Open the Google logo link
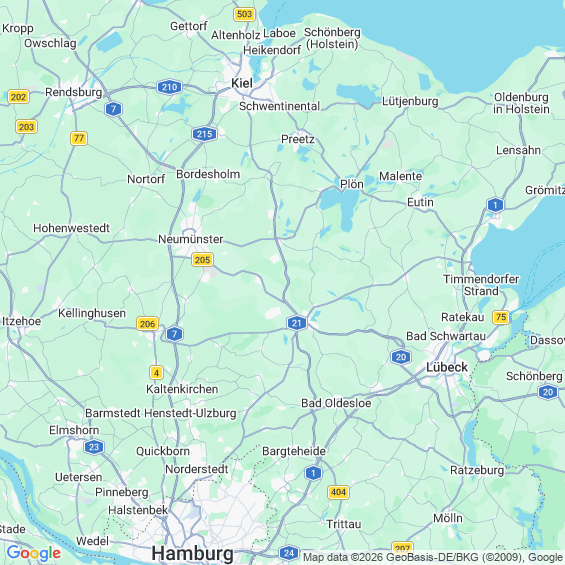 point(34,553)
